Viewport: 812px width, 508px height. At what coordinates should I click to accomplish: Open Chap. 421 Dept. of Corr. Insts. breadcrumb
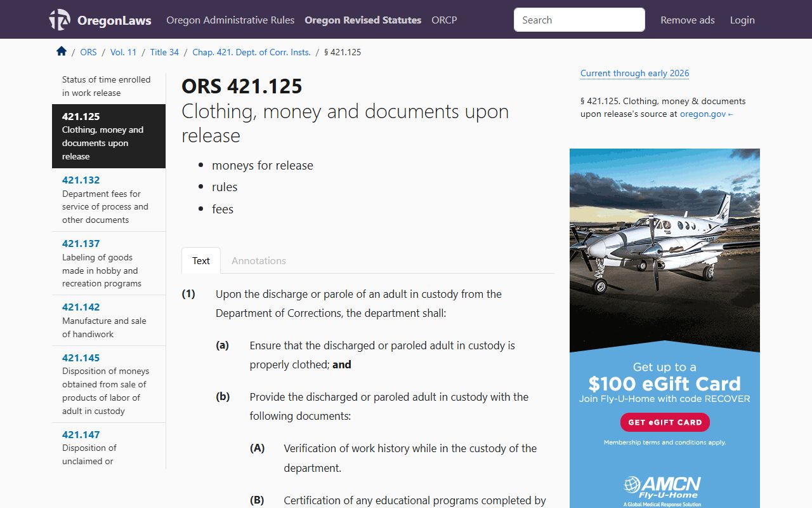251,52
